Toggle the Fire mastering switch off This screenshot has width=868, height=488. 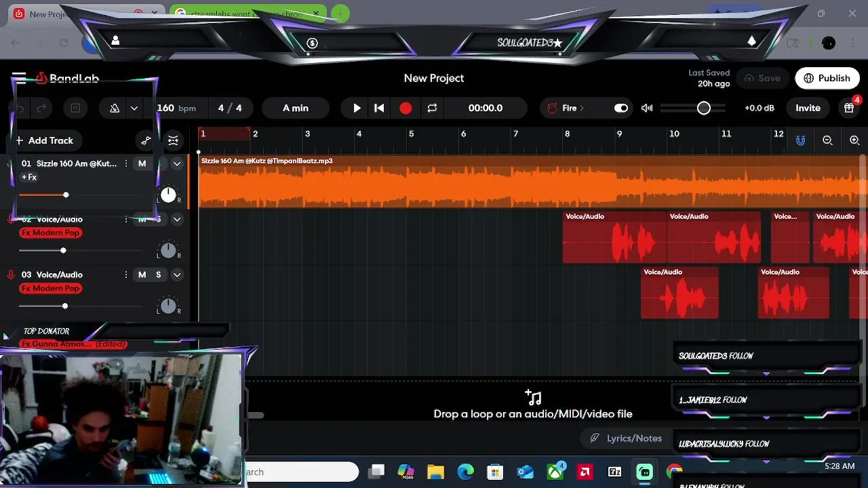[x=620, y=108]
